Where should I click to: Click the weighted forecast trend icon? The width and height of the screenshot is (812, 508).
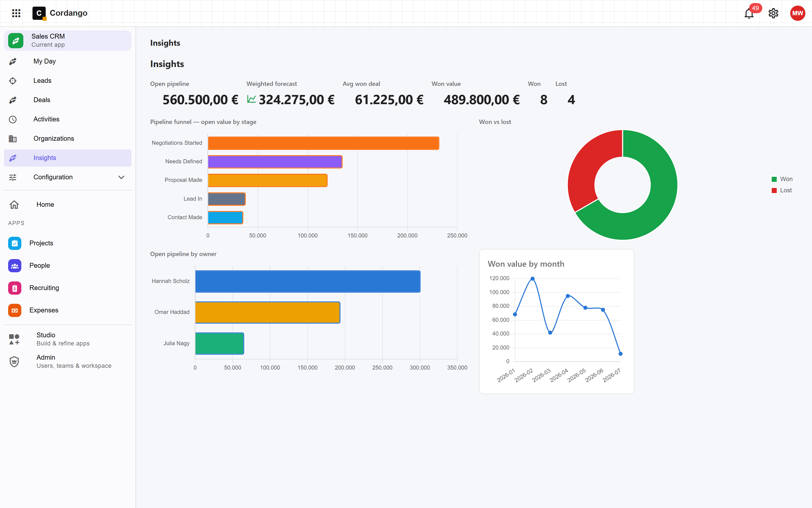pyautogui.click(x=252, y=99)
